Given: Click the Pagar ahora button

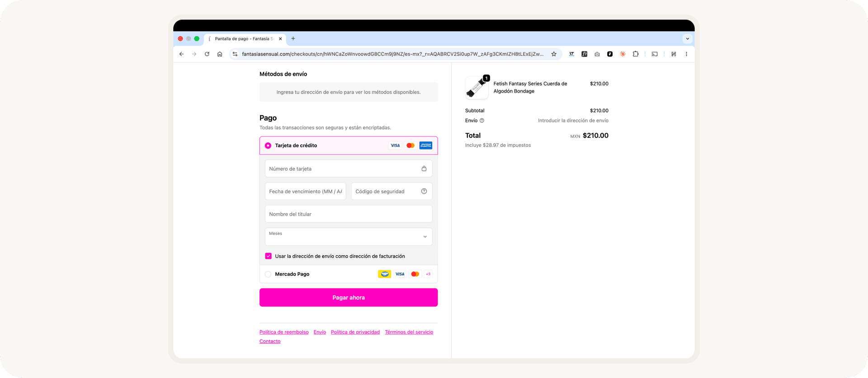Looking at the screenshot, I should point(349,298).
